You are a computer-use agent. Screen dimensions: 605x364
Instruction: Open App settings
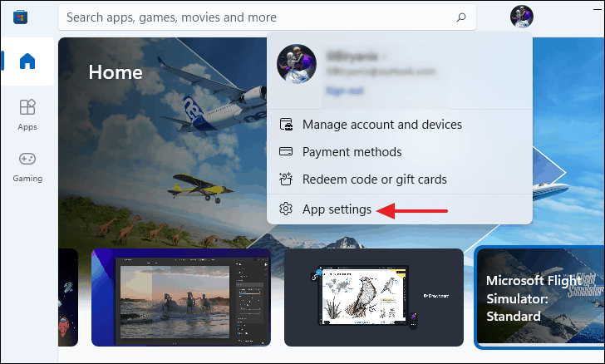400,209
